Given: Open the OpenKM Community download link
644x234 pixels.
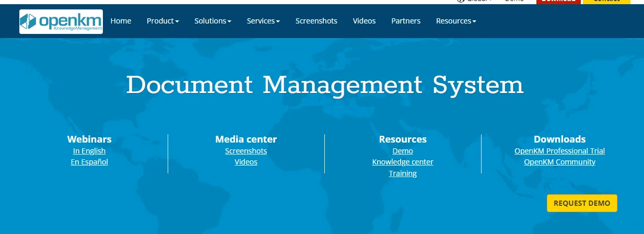Looking at the screenshot, I should click(559, 162).
